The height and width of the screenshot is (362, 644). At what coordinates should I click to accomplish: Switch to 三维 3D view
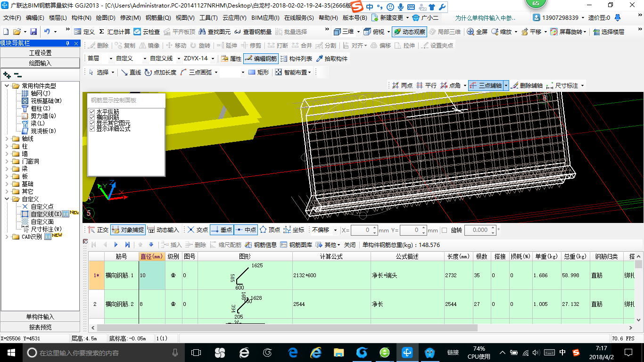(344, 32)
